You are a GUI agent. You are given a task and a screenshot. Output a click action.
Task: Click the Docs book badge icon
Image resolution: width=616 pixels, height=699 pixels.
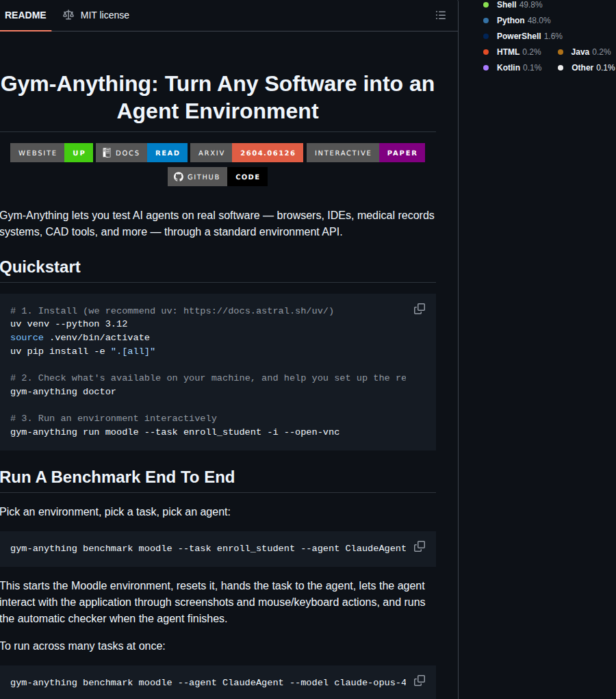pyautogui.click(x=107, y=153)
